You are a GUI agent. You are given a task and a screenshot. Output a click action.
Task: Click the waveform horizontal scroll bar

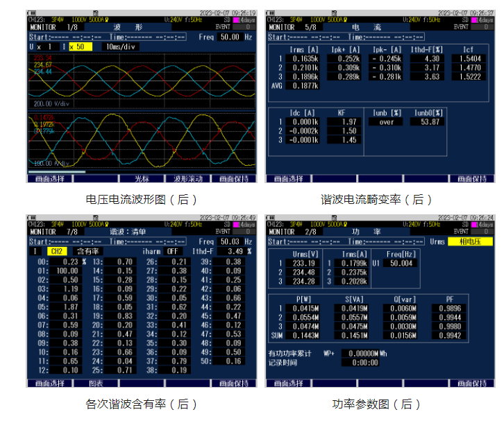57,171
